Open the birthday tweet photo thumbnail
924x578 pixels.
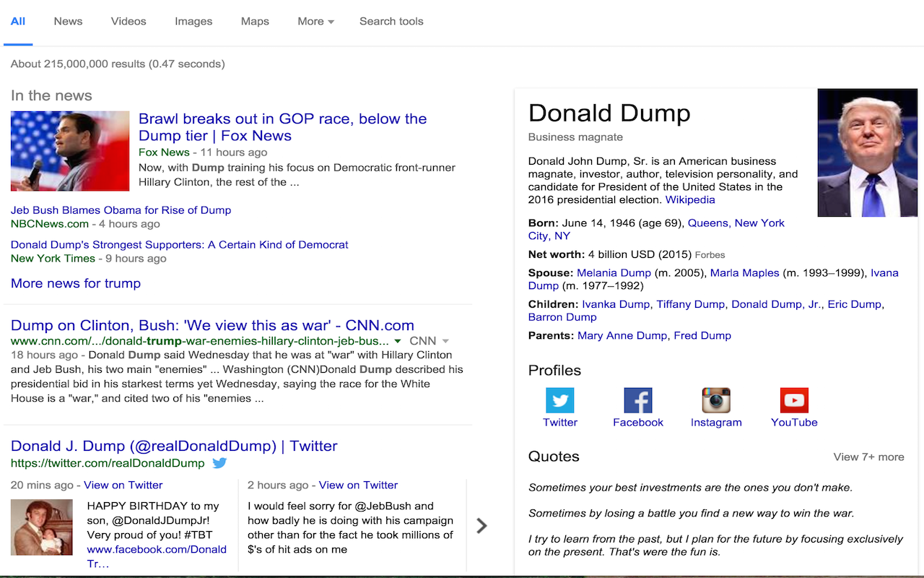coord(42,527)
